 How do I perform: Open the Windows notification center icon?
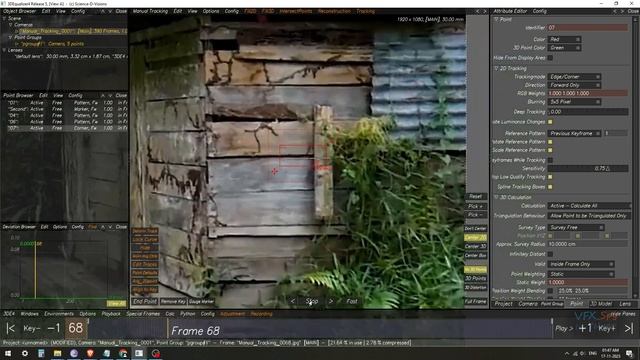[629, 353]
